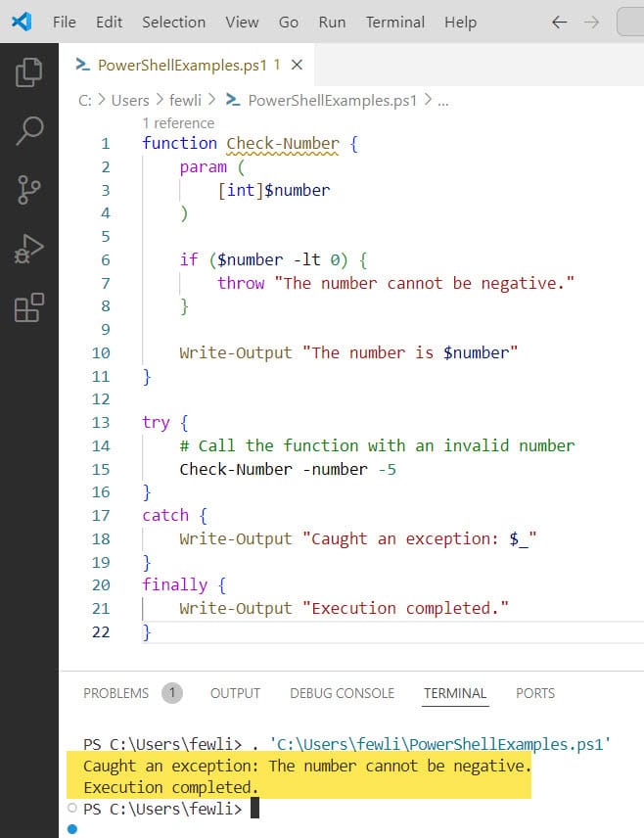The width and height of the screenshot is (644, 838).
Task: Select the TERMINAL panel tab
Action: point(455,693)
